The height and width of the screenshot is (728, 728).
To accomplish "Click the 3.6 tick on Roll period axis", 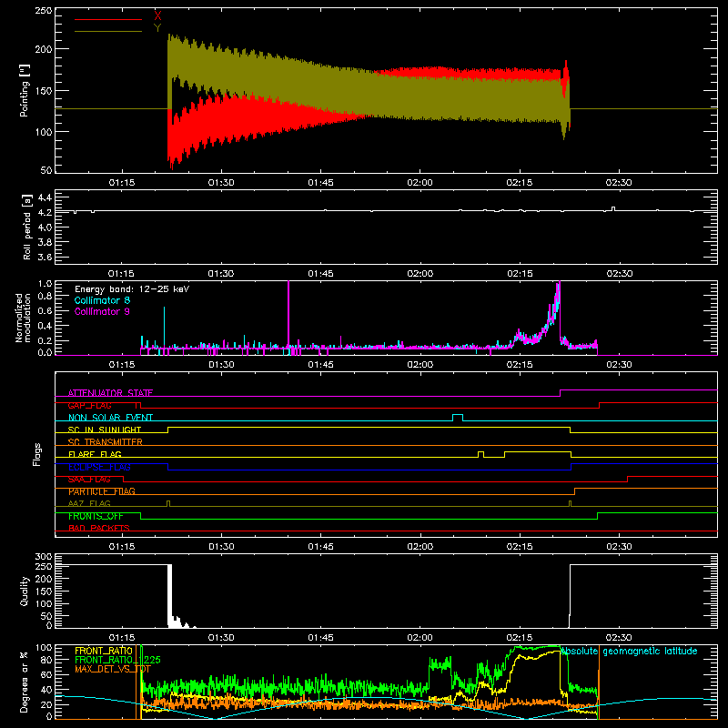I will [x=45, y=257].
